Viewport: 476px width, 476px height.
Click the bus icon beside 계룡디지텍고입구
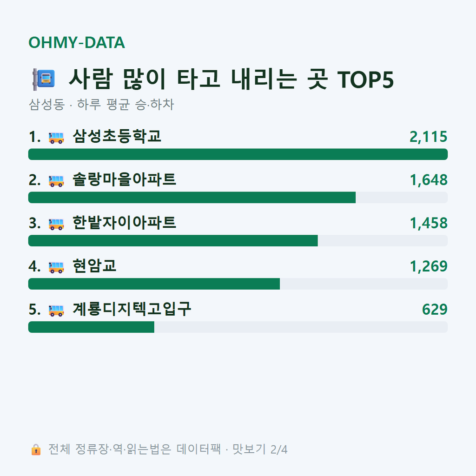(x=56, y=310)
